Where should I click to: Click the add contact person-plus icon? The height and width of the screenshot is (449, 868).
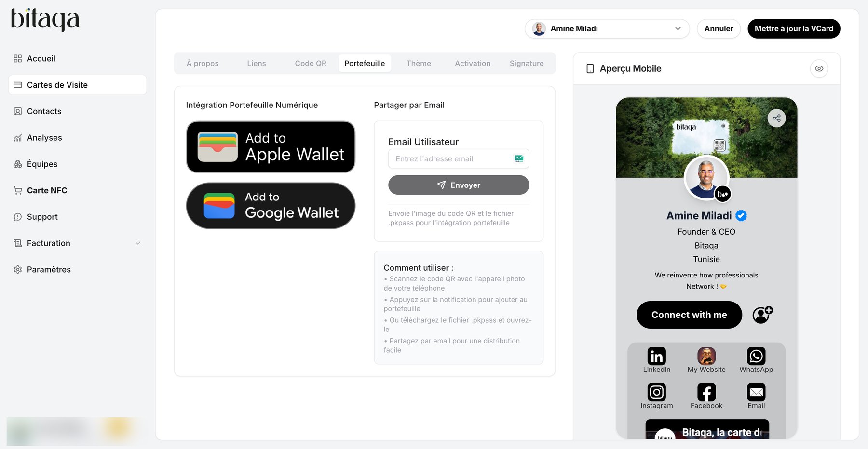point(762,315)
